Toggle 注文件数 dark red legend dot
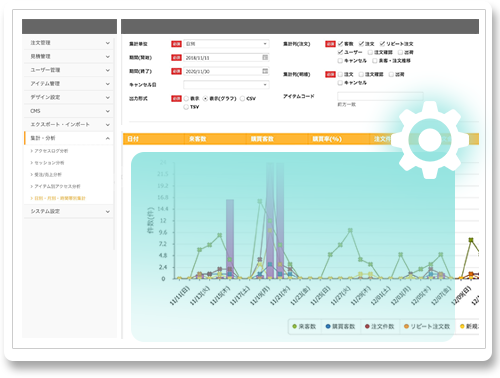The image size is (500, 378). point(367,326)
